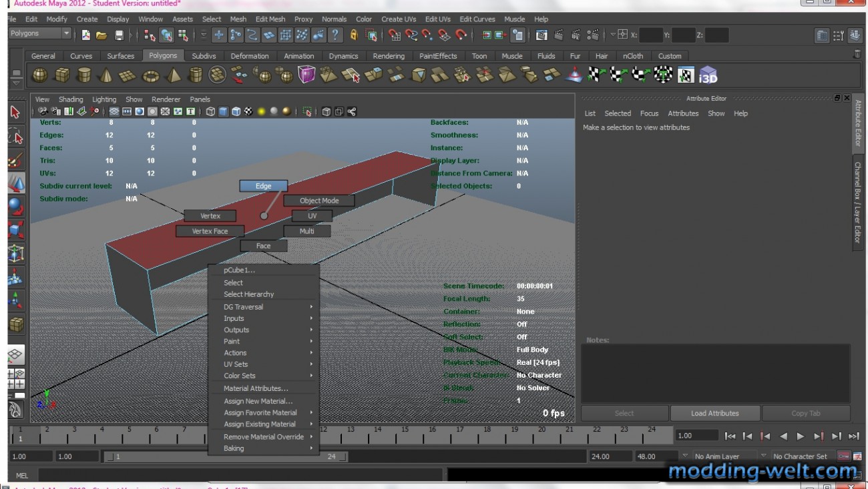Click the lock selection padlock icon

click(x=354, y=35)
